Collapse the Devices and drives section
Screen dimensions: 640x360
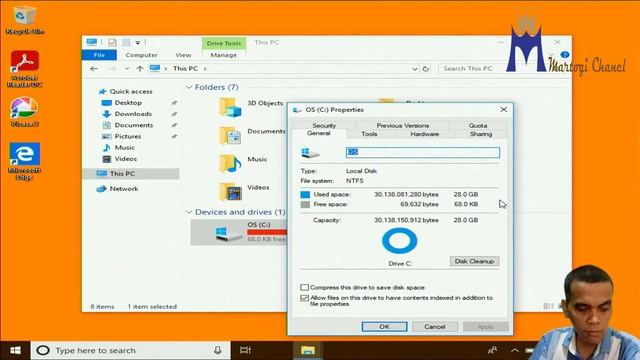click(x=189, y=212)
